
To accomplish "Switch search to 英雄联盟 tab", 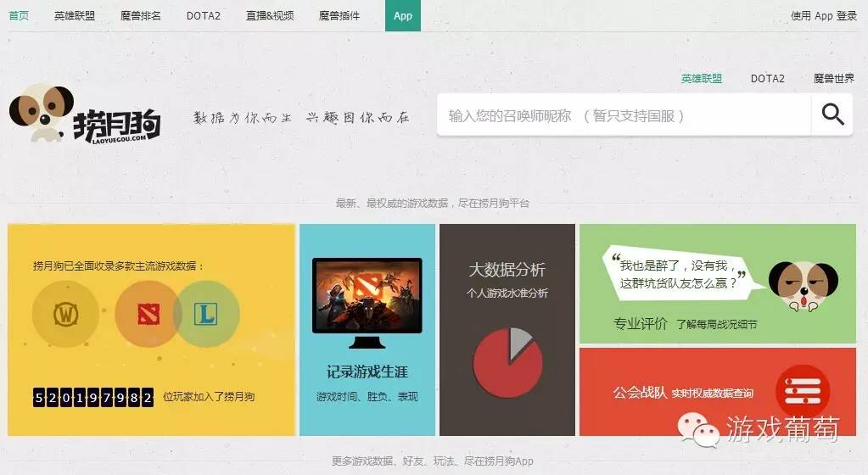I will coord(702,79).
